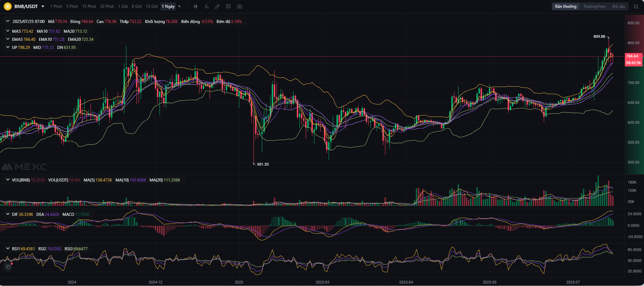
Task: Exit fullscreen using the collapse arrows icon
Action: click(636, 6)
